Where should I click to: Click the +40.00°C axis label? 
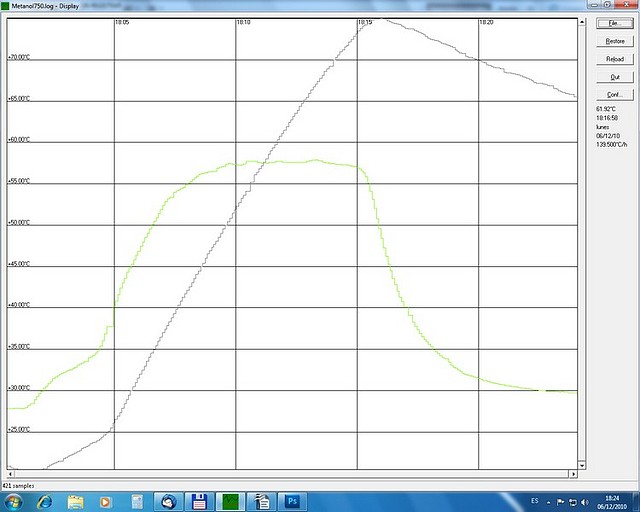pos(19,305)
